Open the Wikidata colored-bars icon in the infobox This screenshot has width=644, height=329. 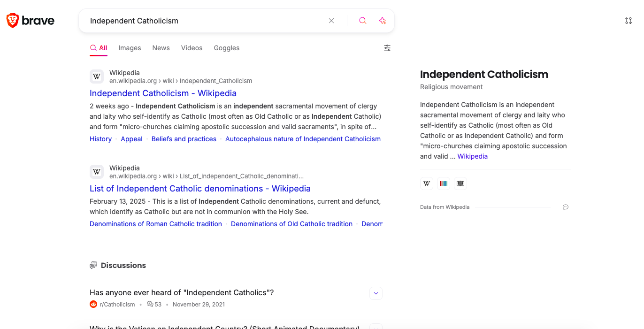coord(444,184)
